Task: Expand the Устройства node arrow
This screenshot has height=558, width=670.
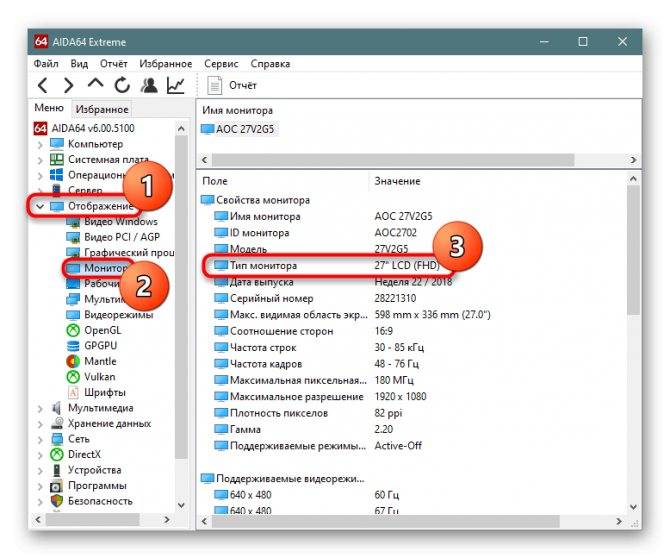Action: coord(40,471)
